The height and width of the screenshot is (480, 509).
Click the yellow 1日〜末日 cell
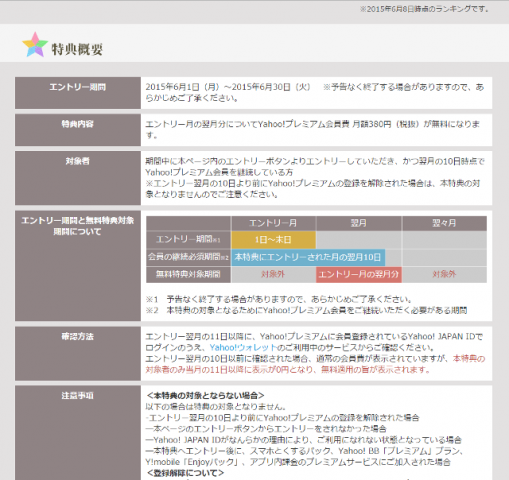[273, 240]
